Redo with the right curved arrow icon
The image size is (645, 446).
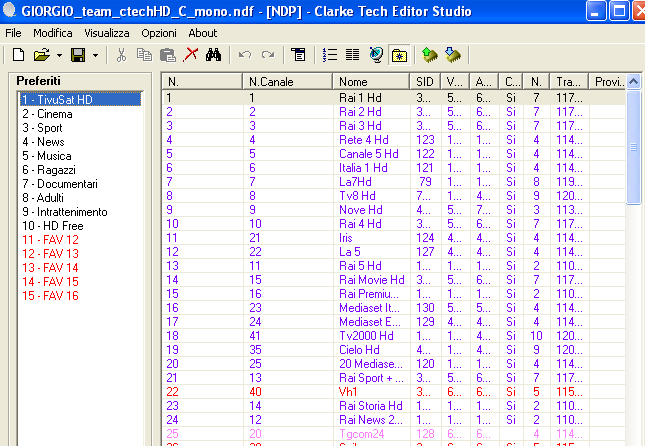coord(268,55)
